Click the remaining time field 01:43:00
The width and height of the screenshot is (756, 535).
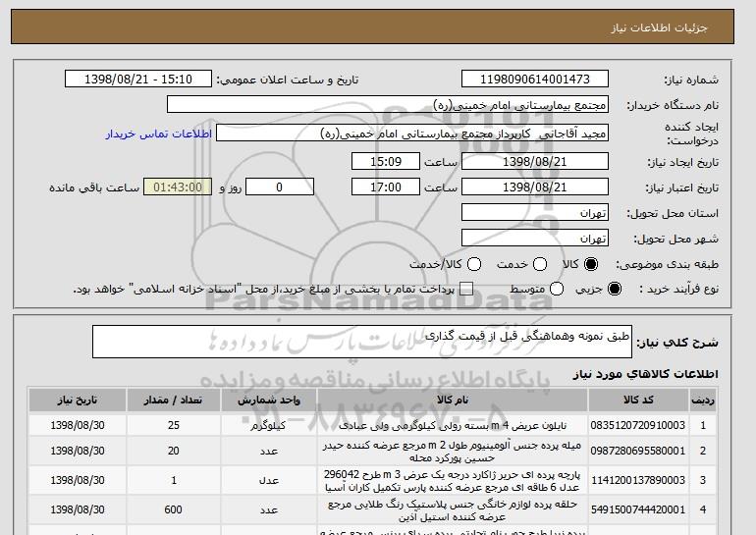[178, 187]
